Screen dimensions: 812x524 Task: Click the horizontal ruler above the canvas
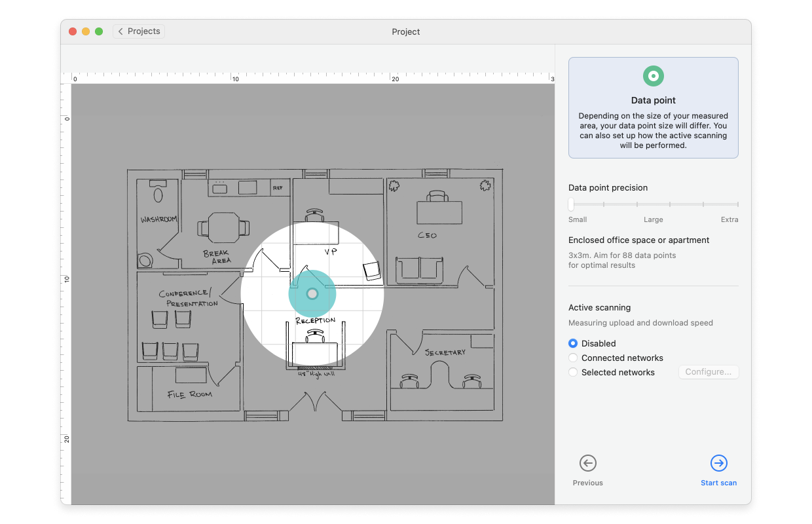[x=314, y=77]
